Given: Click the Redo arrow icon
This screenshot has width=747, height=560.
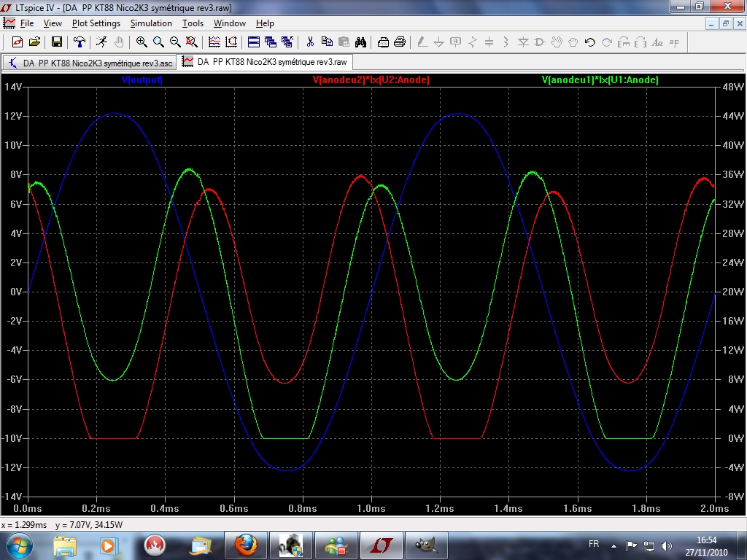Looking at the screenshot, I should (607, 42).
